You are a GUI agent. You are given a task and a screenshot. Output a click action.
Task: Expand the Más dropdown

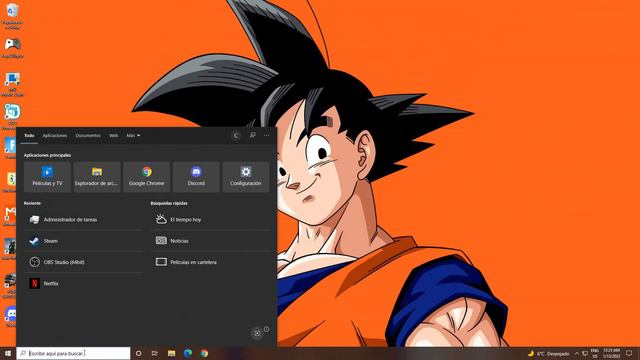[x=133, y=136]
